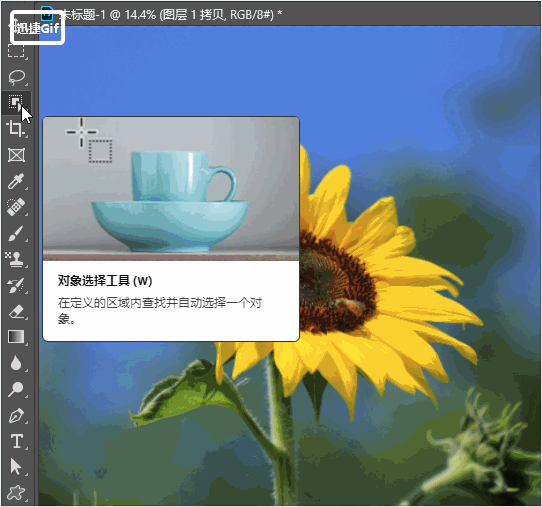Select the Gradient tool
The height and width of the screenshot is (507, 542).
coord(16,337)
